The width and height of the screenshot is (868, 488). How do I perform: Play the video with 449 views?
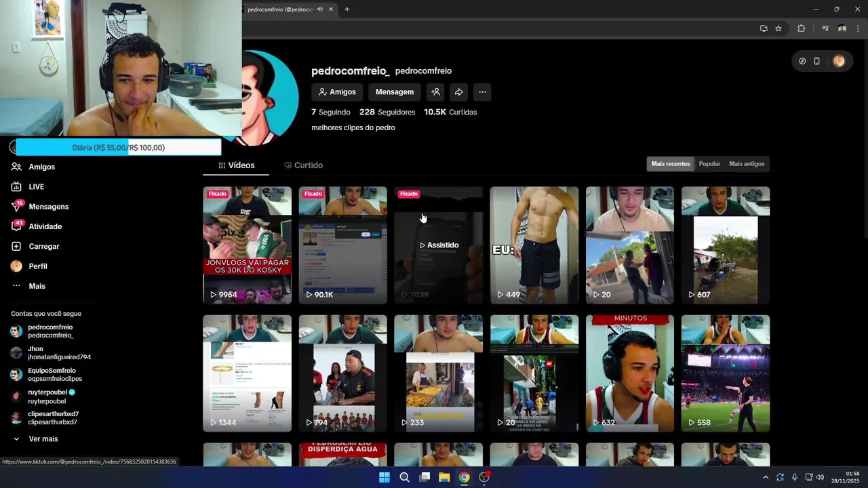coord(534,245)
